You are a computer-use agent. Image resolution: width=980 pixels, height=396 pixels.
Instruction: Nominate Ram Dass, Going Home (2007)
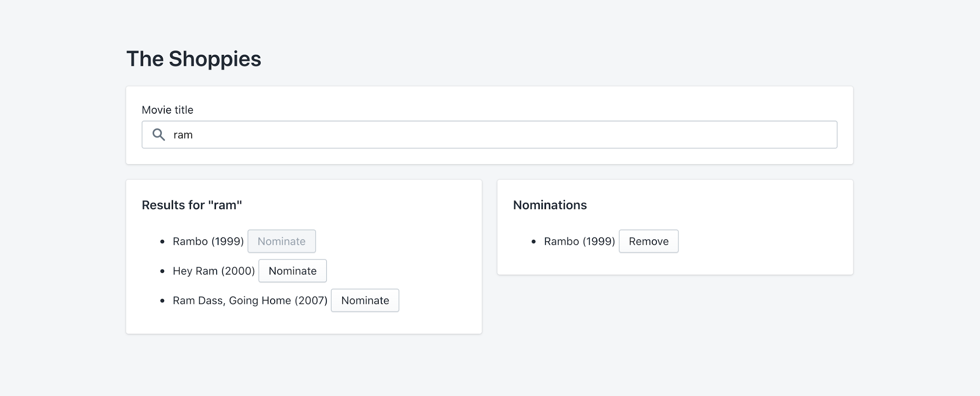[x=365, y=300]
